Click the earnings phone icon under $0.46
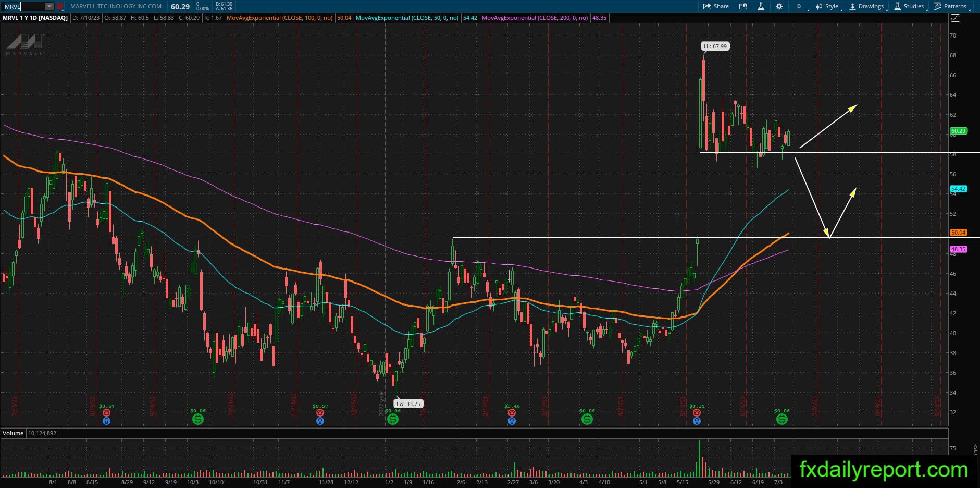 (x=512, y=412)
